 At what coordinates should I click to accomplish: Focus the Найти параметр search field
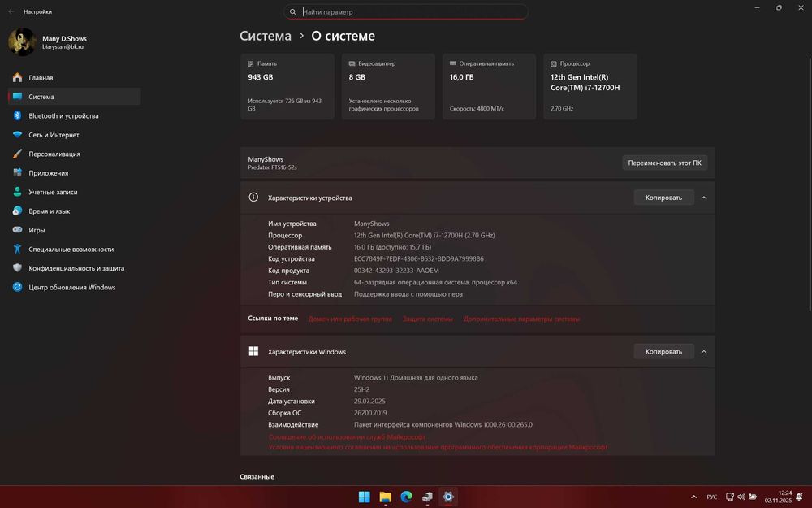(x=405, y=12)
